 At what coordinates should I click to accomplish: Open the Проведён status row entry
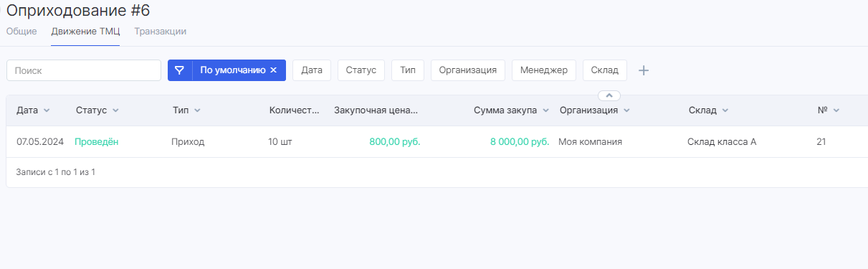click(x=97, y=142)
